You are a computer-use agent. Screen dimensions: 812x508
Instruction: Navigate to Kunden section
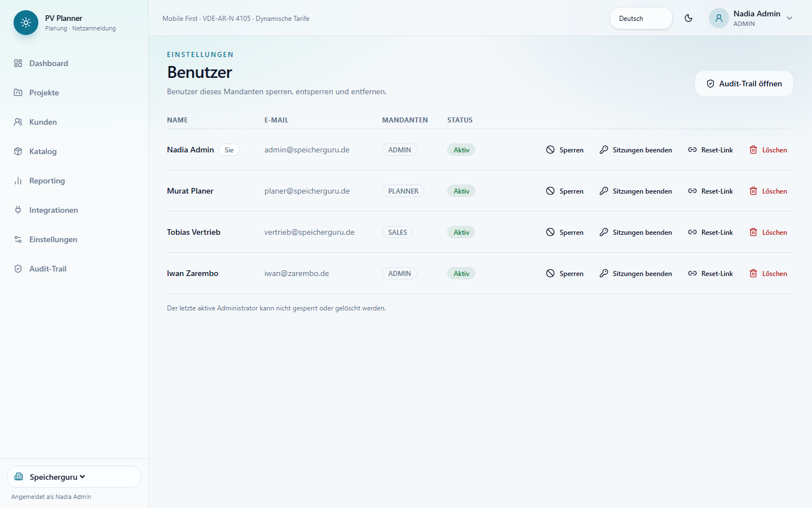click(74, 122)
